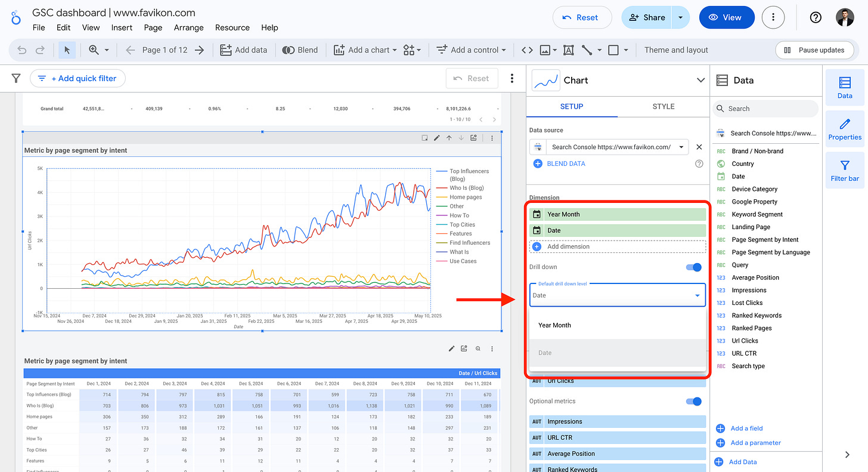Open the File menu
Viewport: 868px width, 472px height.
(x=39, y=27)
